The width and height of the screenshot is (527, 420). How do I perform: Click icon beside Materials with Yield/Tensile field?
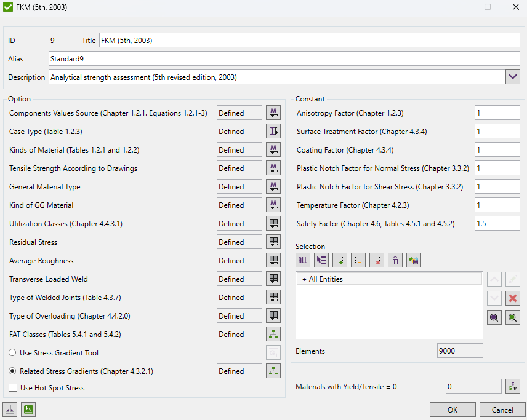pyautogui.click(x=512, y=386)
